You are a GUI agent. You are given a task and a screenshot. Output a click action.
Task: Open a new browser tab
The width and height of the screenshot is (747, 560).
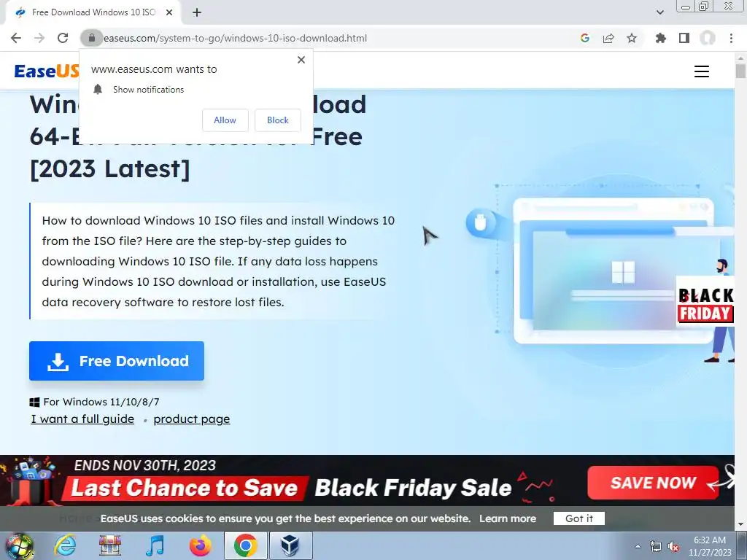[x=197, y=12]
